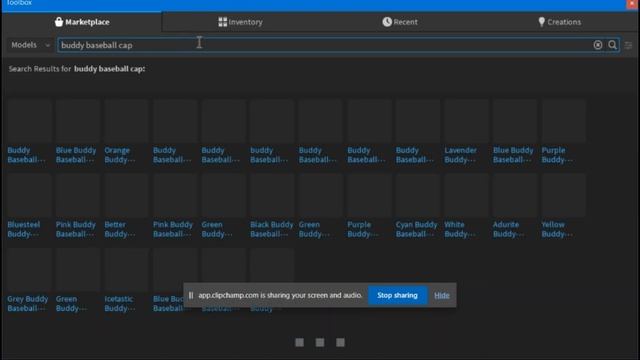640x360 pixels.
Task: Stop sharing the screen via Clipchamp
Action: coord(397,295)
